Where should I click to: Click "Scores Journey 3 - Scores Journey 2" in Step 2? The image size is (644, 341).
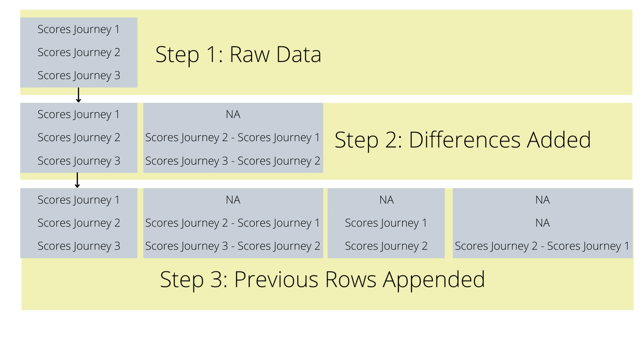pyautogui.click(x=233, y=161)
